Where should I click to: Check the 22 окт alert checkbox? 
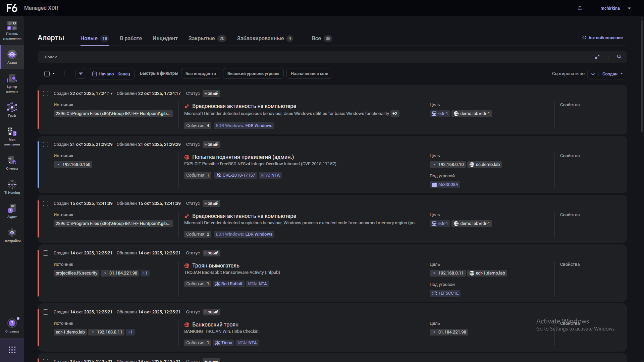click(x=46, y=94)
